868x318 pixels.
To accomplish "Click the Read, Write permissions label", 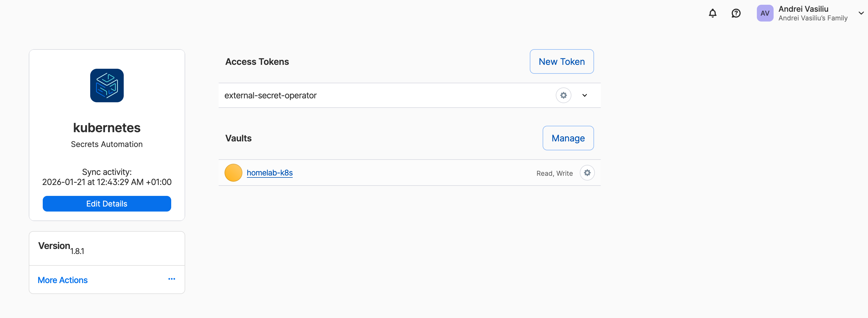I will click(x=554, y=173).
